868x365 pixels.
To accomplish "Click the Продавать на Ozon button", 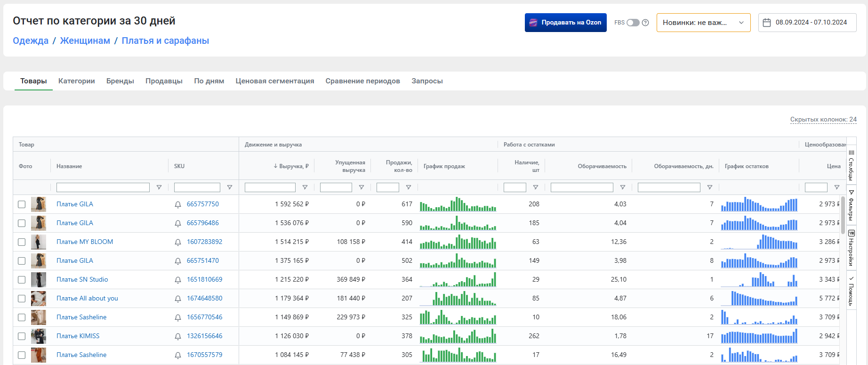I will [x=565, y=23].
